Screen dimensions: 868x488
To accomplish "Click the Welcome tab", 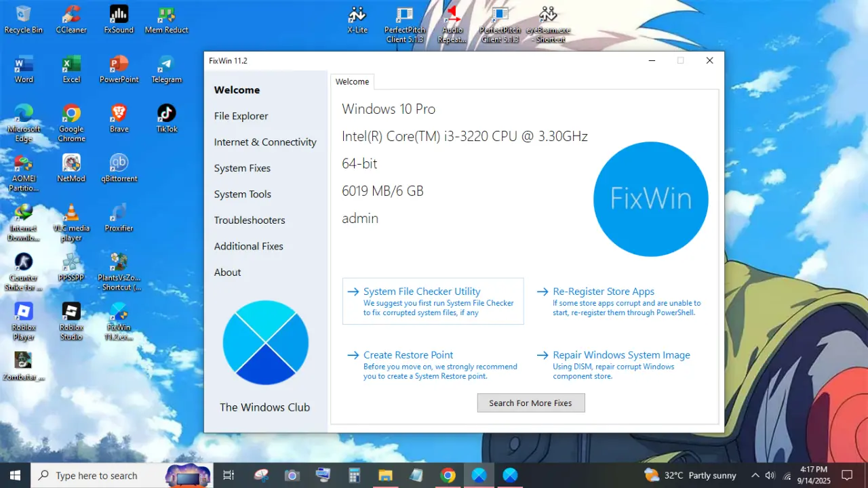I will (x=353, y=81).
